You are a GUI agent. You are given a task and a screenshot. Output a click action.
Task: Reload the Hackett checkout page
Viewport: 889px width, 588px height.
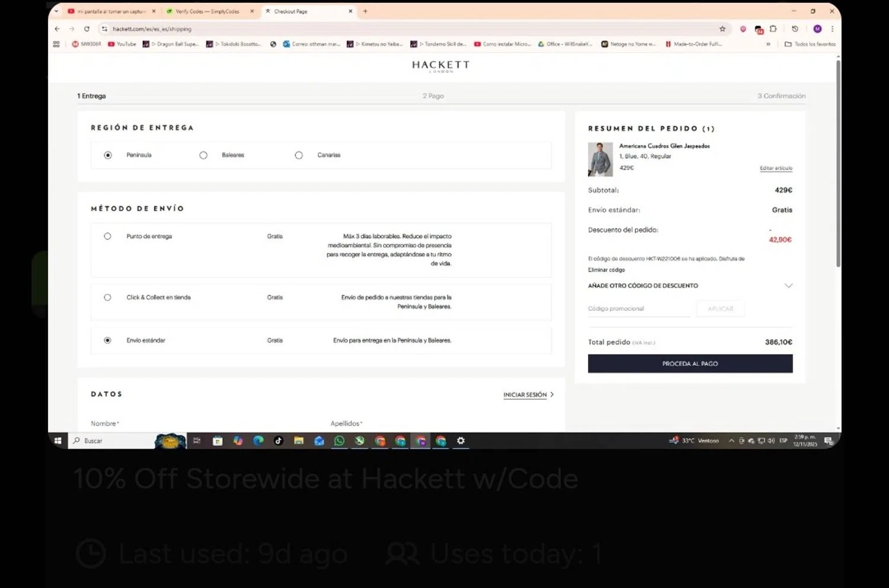click(87, 28)
